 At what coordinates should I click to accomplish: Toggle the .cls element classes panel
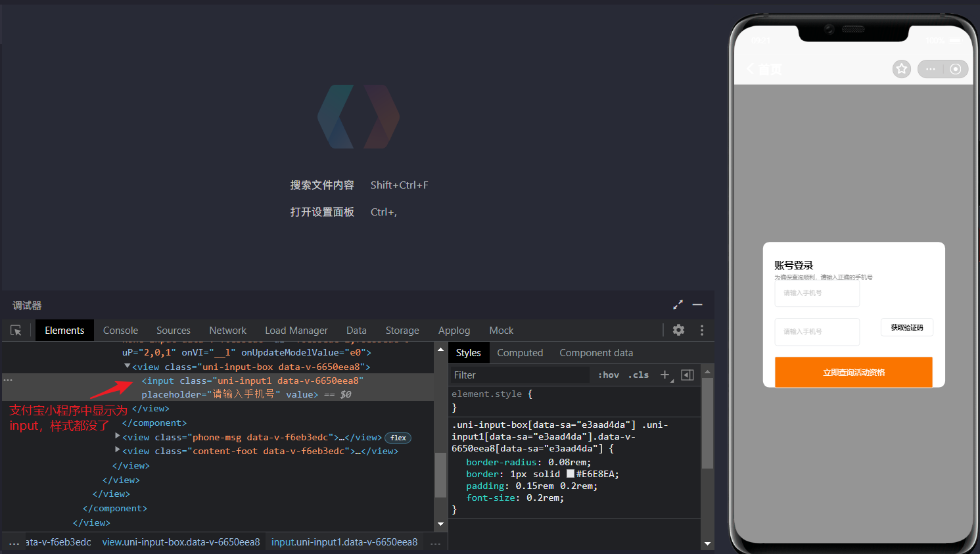point(638,375)
